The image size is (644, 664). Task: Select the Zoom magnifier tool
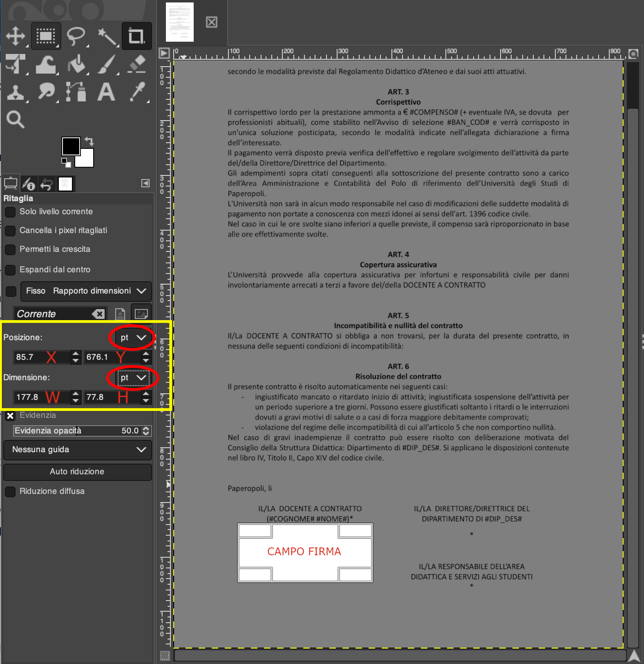[16, 119]
